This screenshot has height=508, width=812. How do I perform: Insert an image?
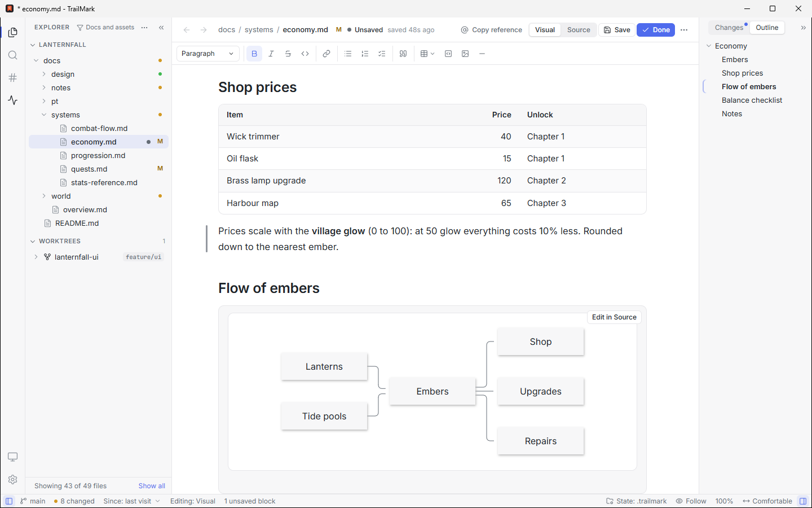tap(465, 54)
